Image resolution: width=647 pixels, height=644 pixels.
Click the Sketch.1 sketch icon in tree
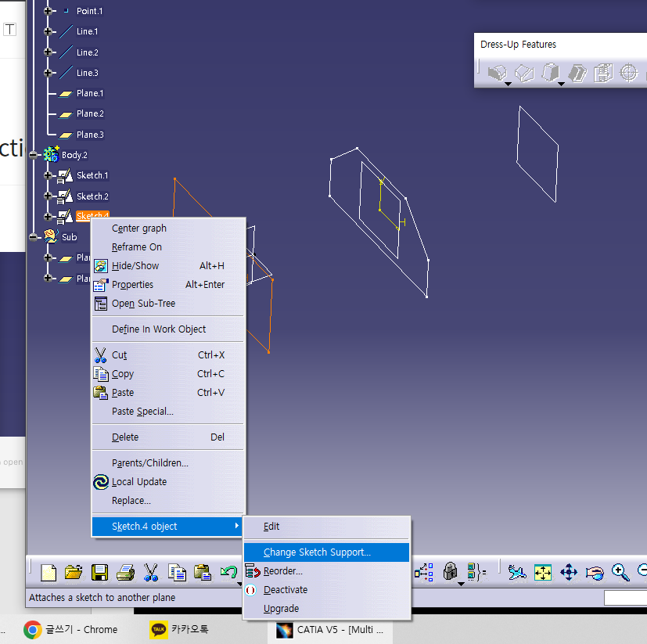[65, 175]
